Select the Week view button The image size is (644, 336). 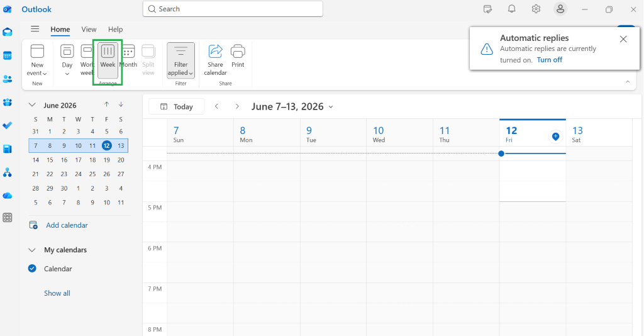[108, 60]
